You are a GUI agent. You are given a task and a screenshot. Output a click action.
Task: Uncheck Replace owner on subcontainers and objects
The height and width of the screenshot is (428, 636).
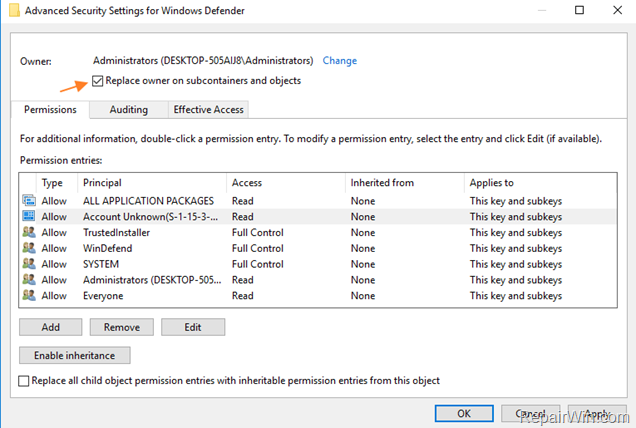(x=97, y=81)
